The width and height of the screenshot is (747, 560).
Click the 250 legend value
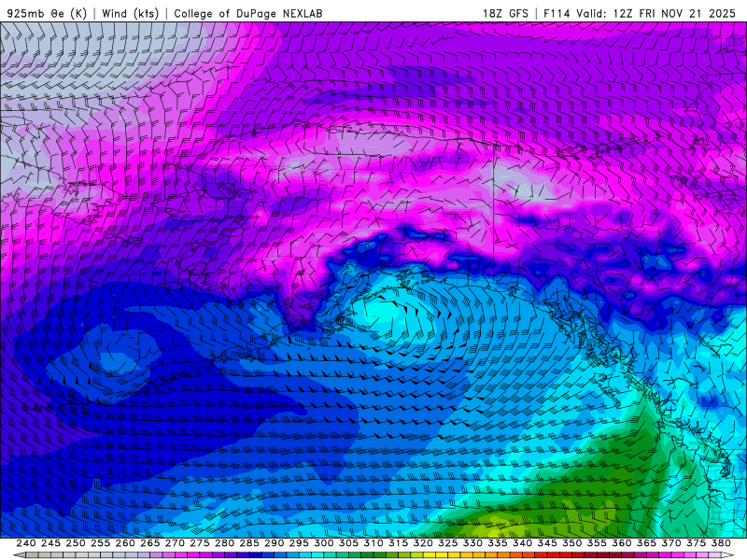76,543
